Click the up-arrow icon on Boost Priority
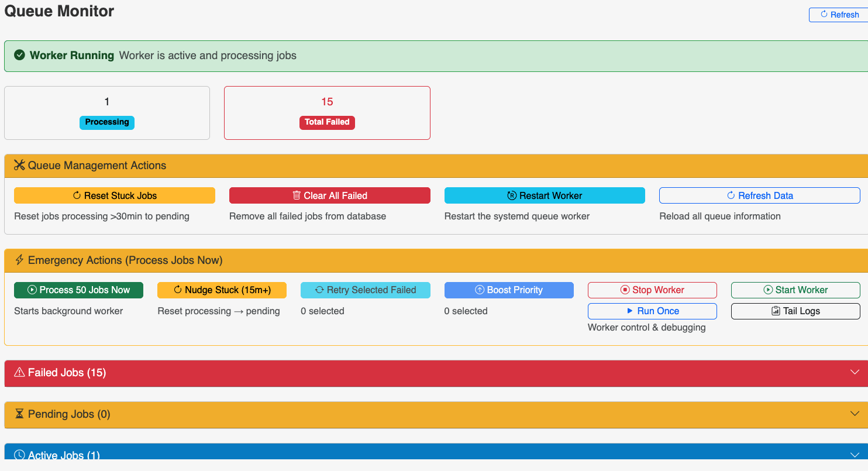This screenshot has height=471, width=868. point(480,290)
